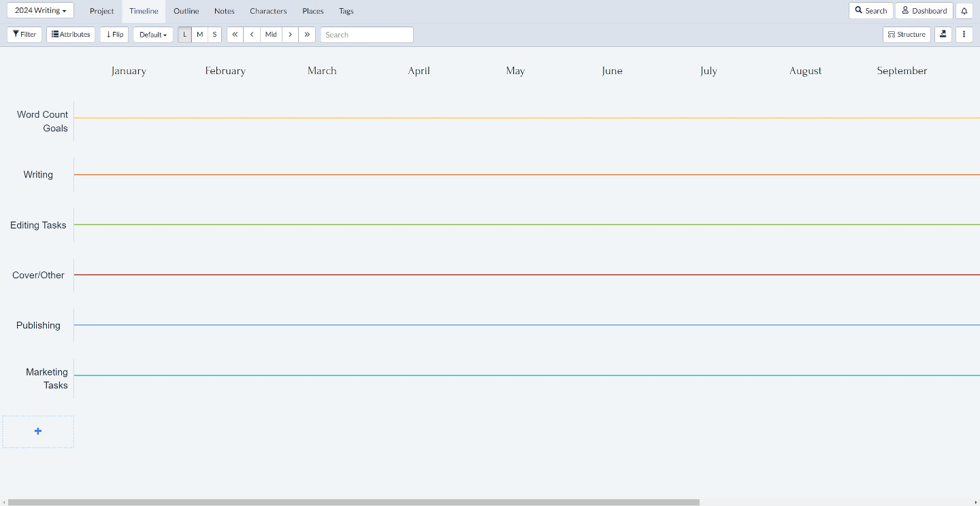Select the January chapter heading
980x506 pixels.
[x=129, y=71]
